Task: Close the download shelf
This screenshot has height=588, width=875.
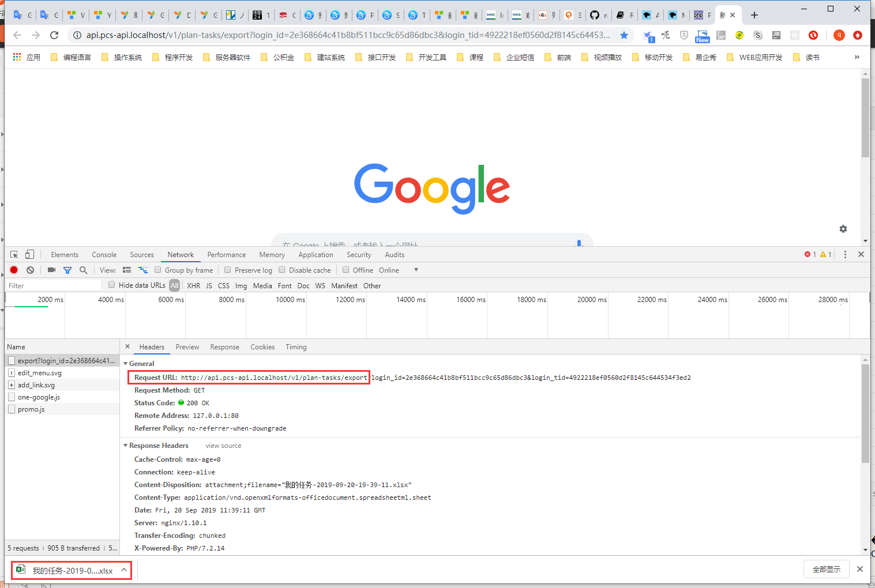Action: pos(860,569)
